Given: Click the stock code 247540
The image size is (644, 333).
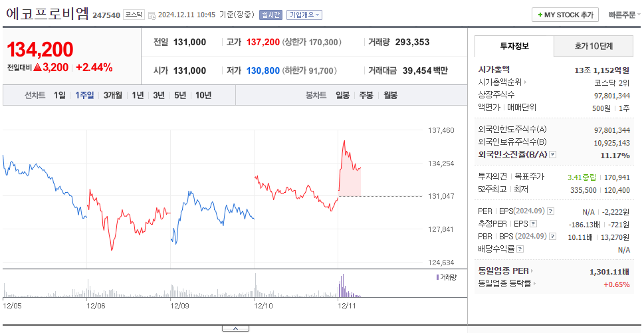Looking at the screenshot, I should coord(106,15).
